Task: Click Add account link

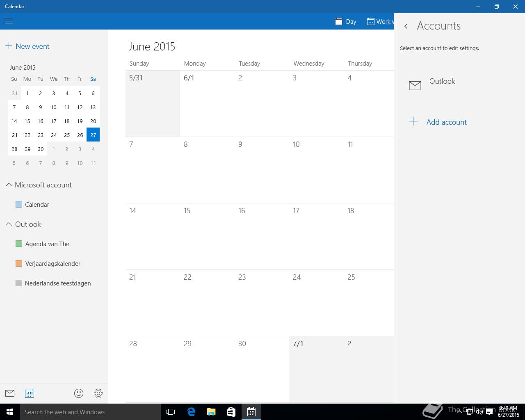Action: 446,122
